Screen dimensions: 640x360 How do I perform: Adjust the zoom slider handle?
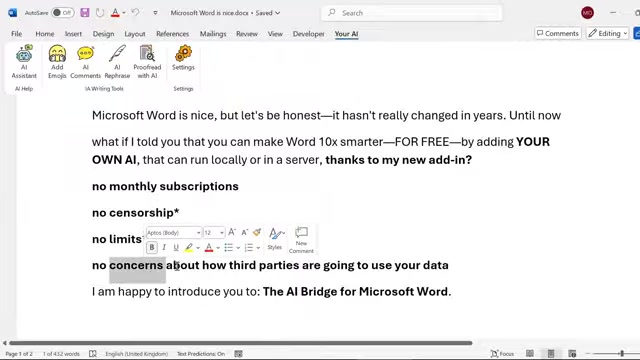point(622,353)
